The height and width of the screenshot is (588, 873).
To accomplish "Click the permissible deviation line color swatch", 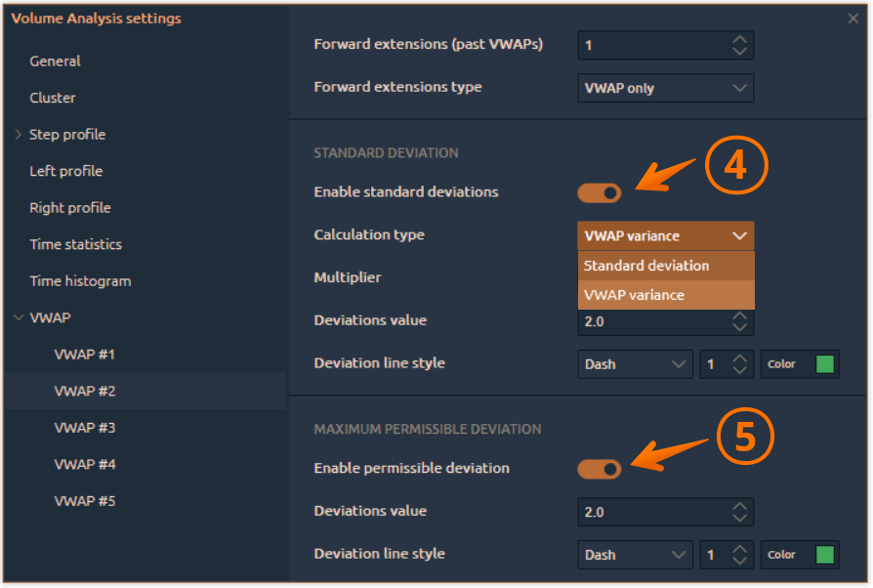I will [825, 555].
